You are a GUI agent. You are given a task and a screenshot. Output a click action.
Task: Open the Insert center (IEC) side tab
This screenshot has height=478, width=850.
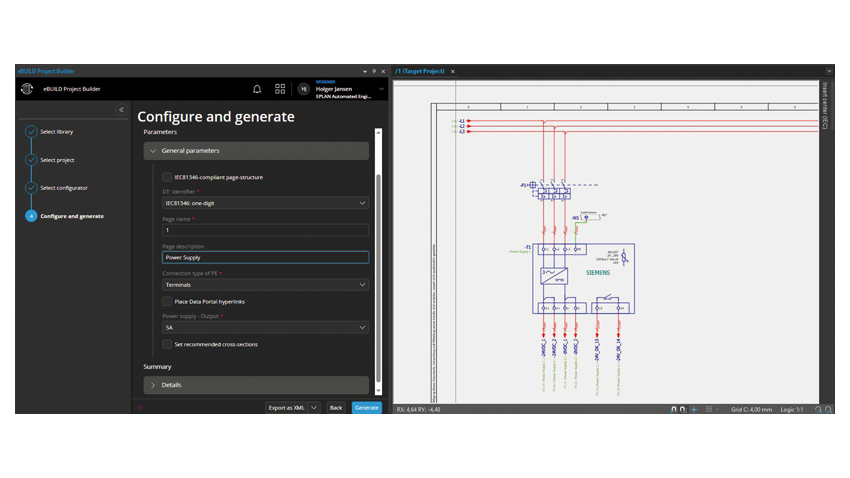point(825,105)
